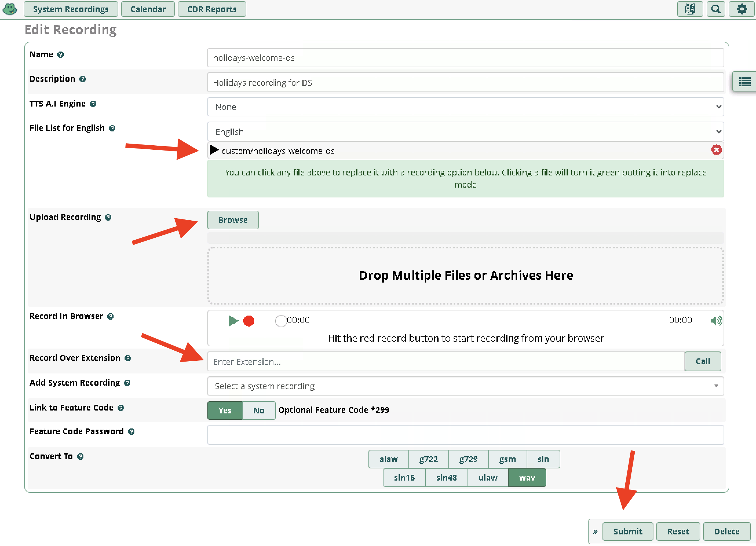Image resolution: width=756 pixels, height=546 pixels.
Task: Toggle sln48 conversion format
Action: [447, 478]
